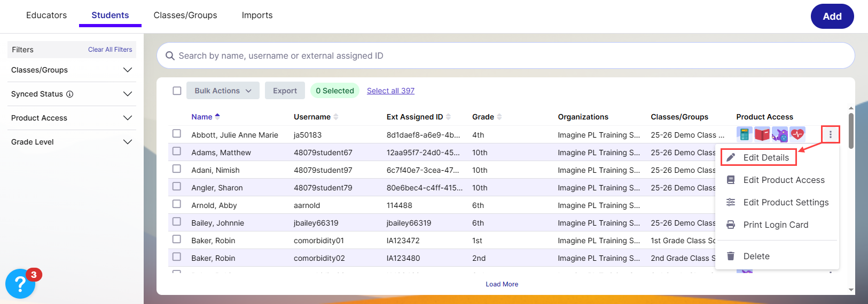The image size is (868, 304).
Task: Click the username 48079student67
Action: point(323,153)
